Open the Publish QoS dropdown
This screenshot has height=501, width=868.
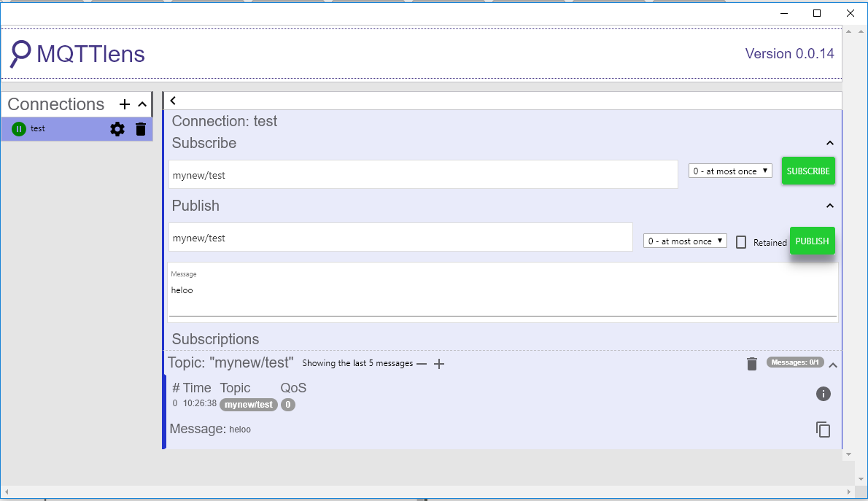685,241
